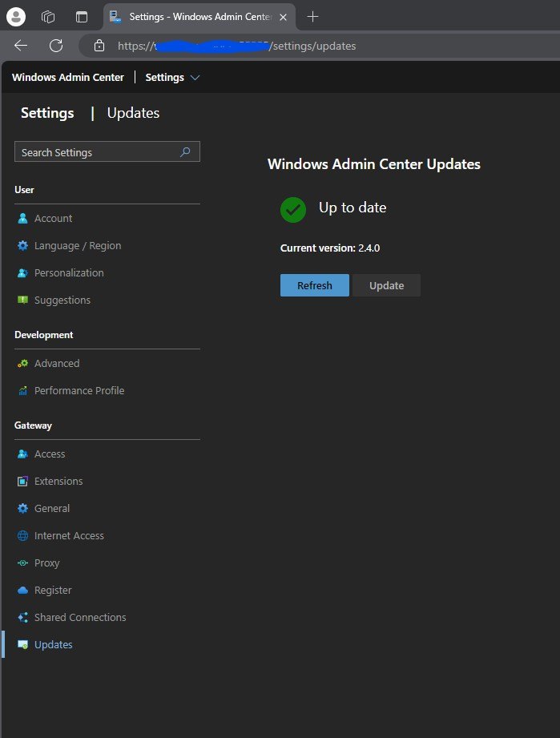Click the Up to date status text

pyautogui.click(x=353, y=208)
